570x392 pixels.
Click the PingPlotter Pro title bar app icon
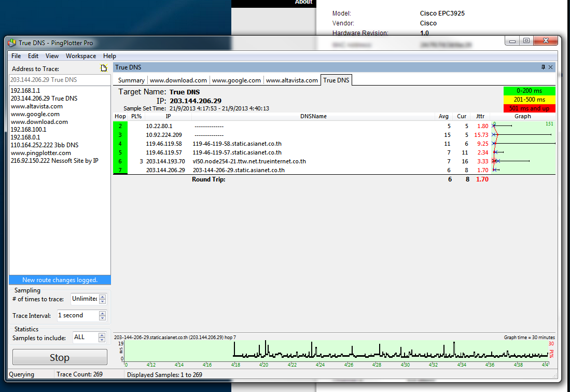[12, 43]
